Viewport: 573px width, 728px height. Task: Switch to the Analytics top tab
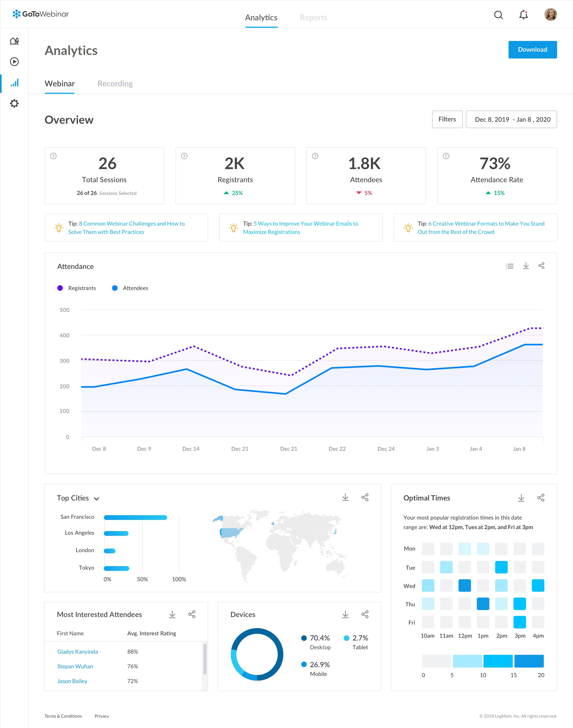pyautogui.click(x=261, y=18)
